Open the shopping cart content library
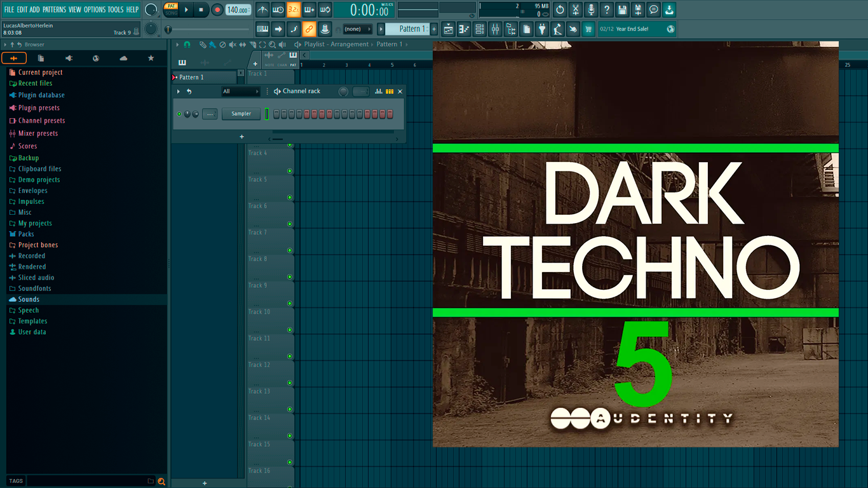 588,29
